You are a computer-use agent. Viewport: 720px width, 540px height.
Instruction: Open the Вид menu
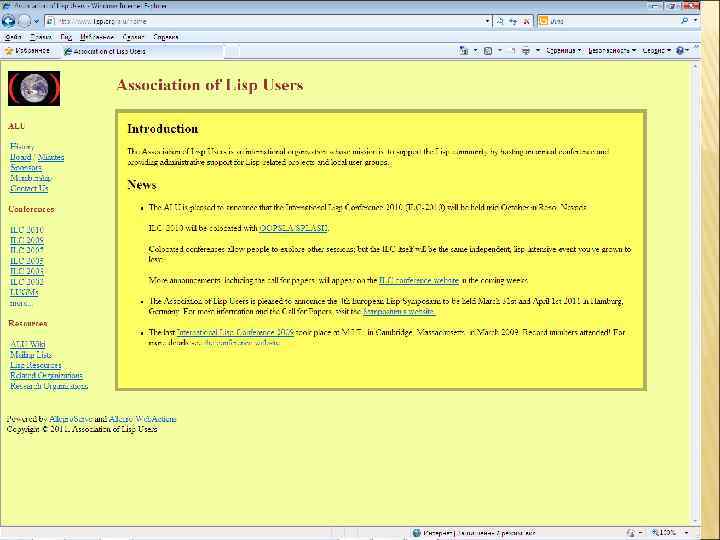coord(66,37)
